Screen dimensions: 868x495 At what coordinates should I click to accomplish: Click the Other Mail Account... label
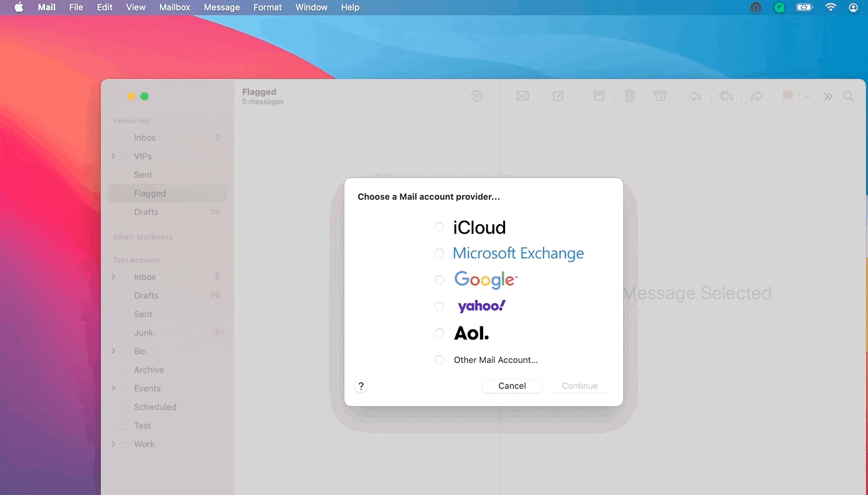pos(496,360)
